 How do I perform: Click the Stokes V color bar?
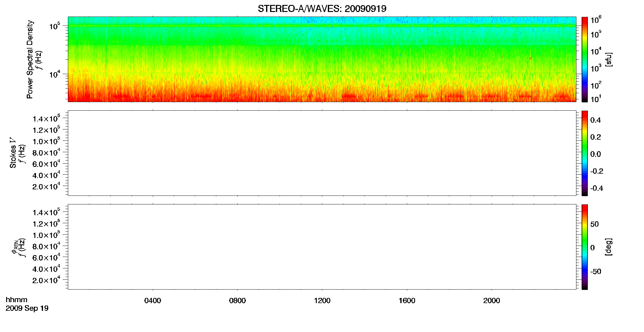[585, 153]
